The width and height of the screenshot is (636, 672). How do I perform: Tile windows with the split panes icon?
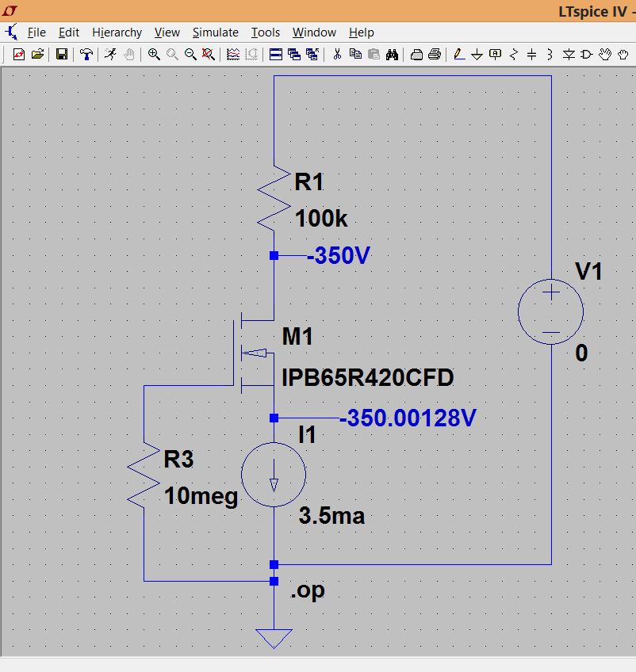(x=276, y=55)
